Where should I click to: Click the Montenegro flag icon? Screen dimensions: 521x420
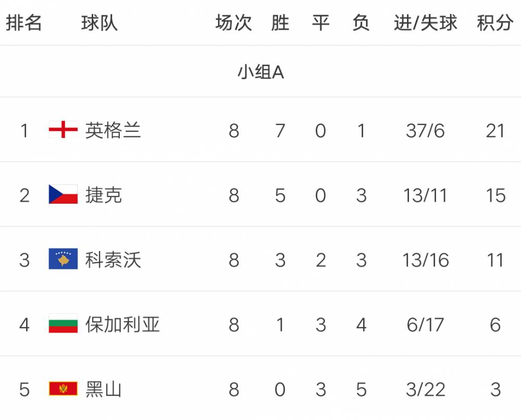[x=63, y=389]
